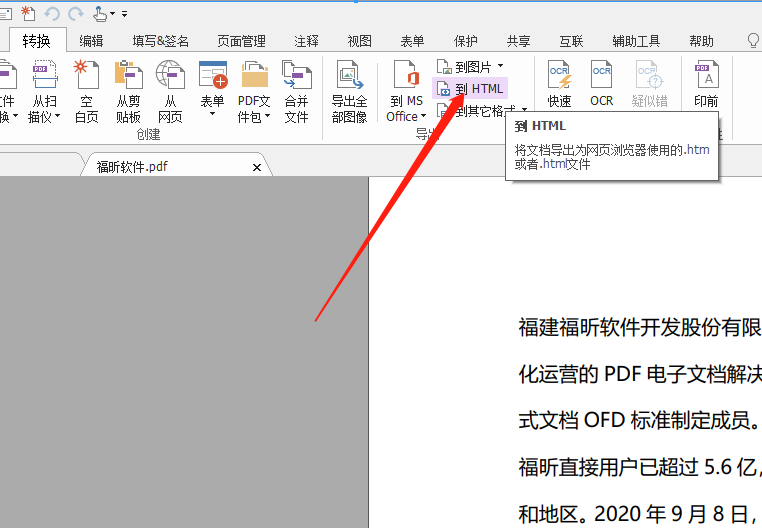Click the hand touch mode icon

pyautogui.click(x=100, y=14)
